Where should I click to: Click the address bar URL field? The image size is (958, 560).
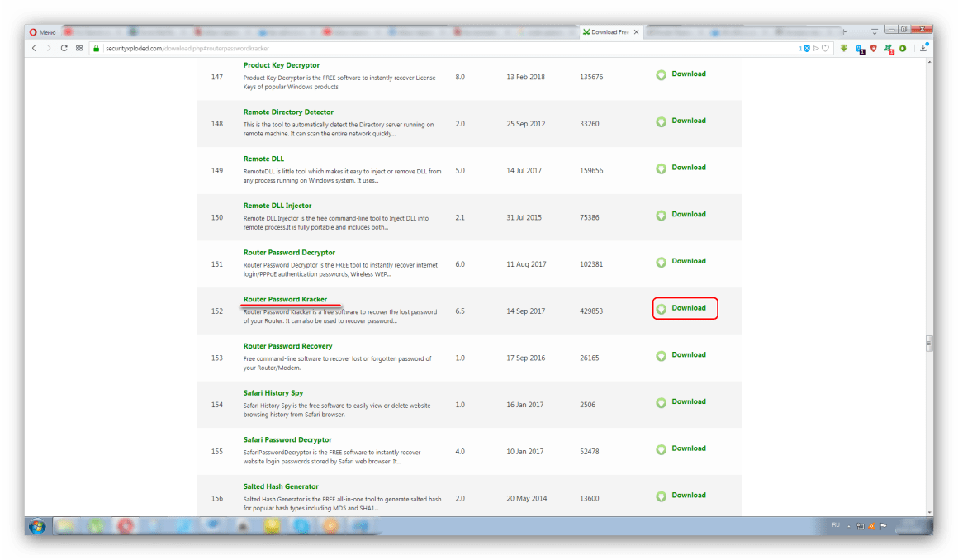[x=413, y=48]
